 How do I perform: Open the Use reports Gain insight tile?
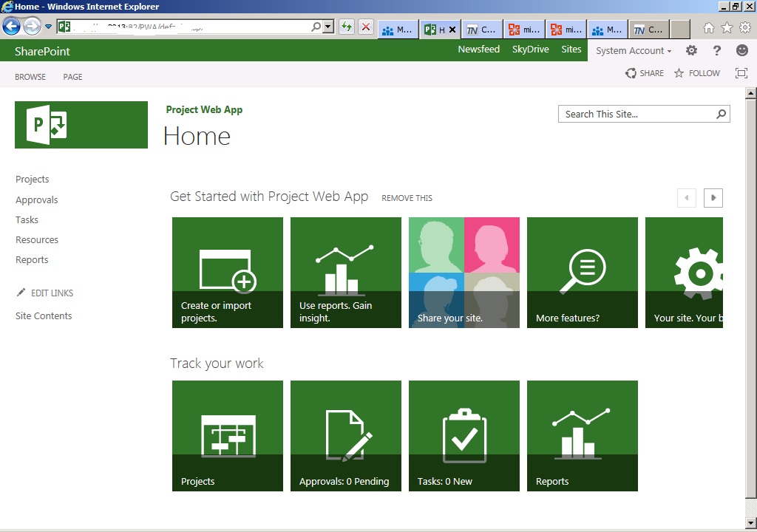[346, 273]
